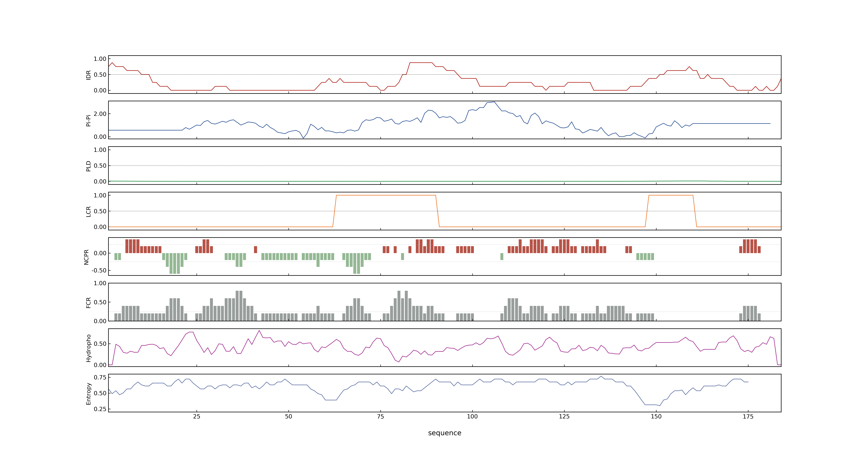The image size is (868, 463).
Task: Click the Entropy y-axis label
Action: (88, 394)
